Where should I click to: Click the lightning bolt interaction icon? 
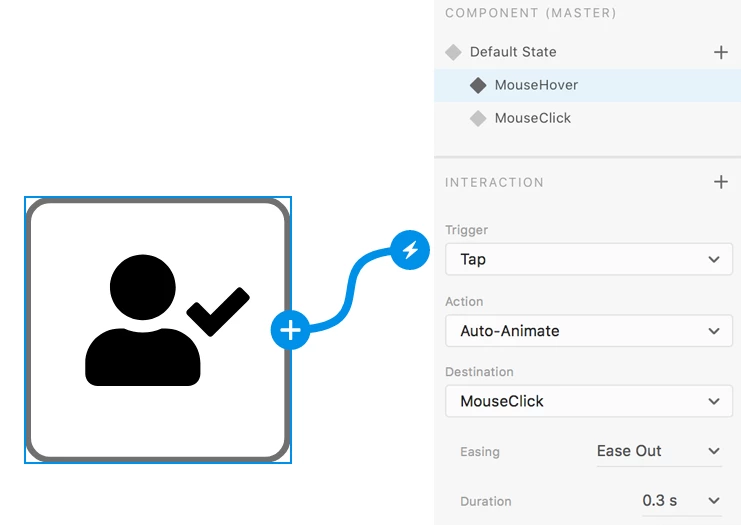coord(410,250)
